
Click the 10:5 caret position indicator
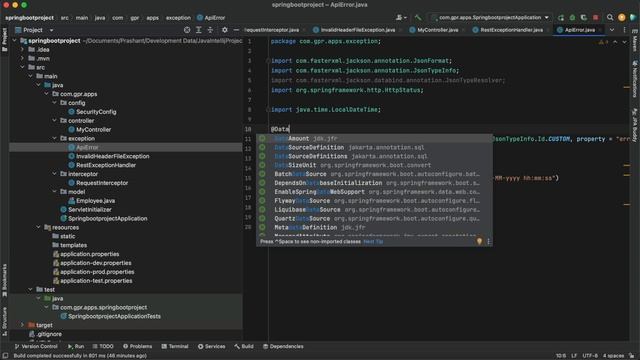click(x=561, y=356)
